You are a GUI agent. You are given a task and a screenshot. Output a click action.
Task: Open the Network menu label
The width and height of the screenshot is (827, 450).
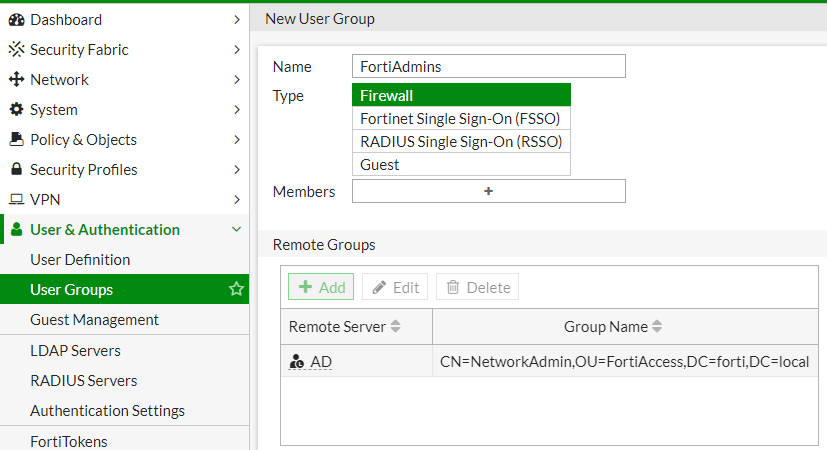60,80
